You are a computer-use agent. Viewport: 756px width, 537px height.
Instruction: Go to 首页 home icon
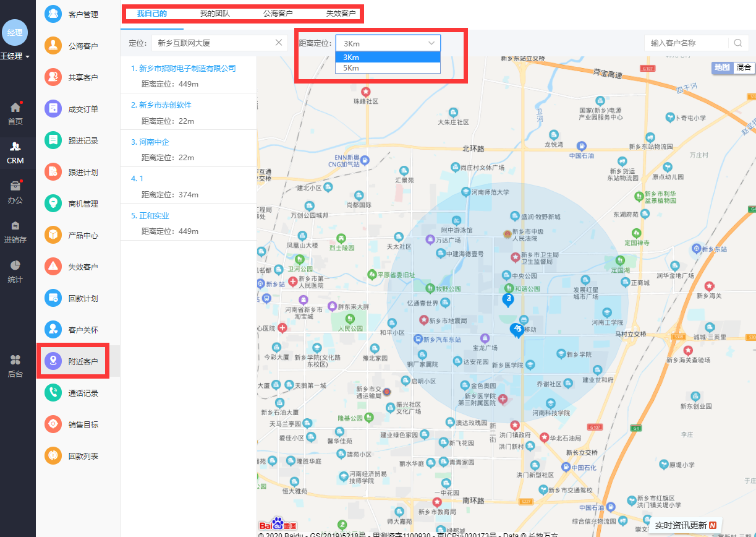click(x=15, y=108)
